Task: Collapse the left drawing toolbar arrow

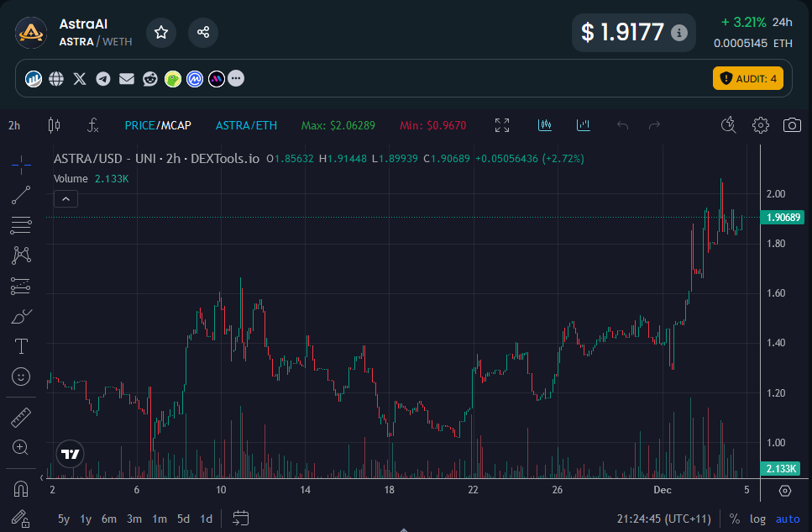Action: [41, 477]
